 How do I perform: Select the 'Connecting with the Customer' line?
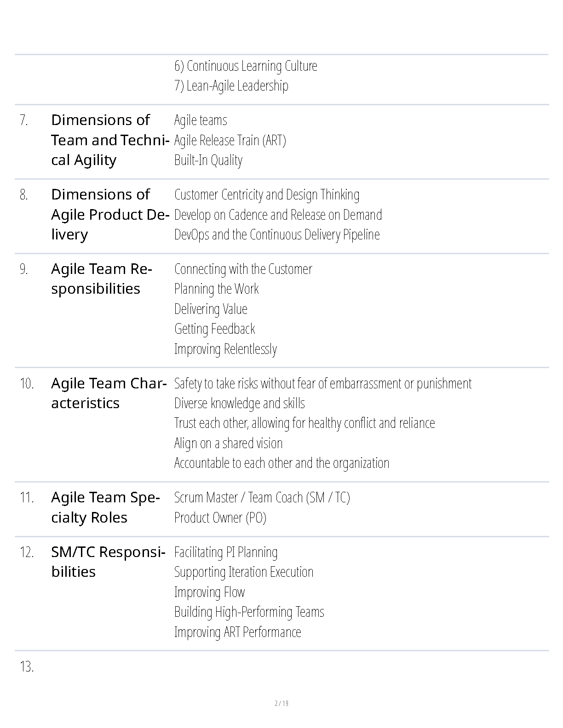pos(243,269)
